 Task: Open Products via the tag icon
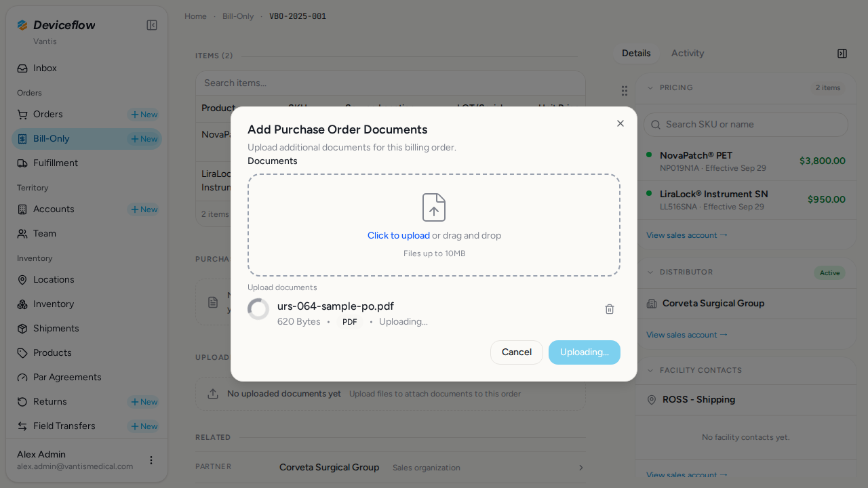point(22,353)
